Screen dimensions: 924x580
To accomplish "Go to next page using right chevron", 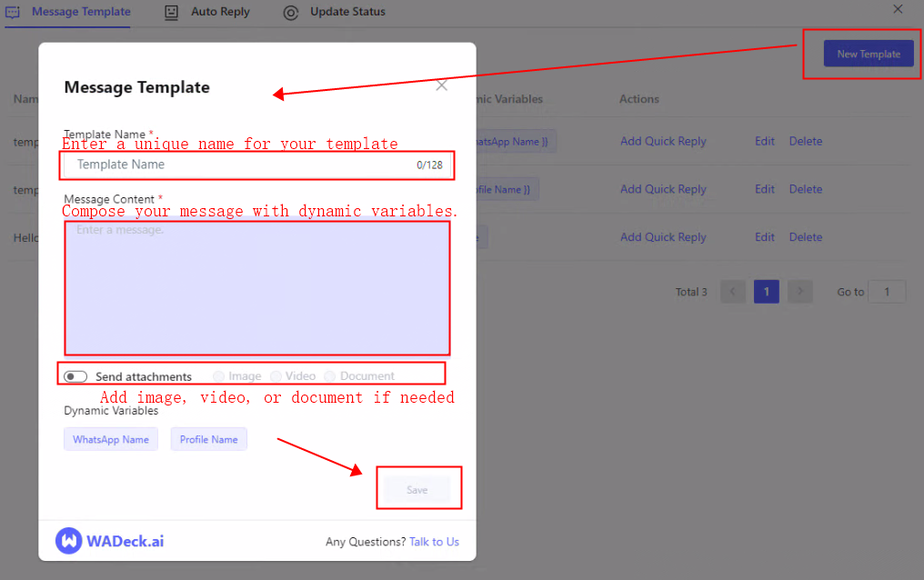I will click(799, 292).
